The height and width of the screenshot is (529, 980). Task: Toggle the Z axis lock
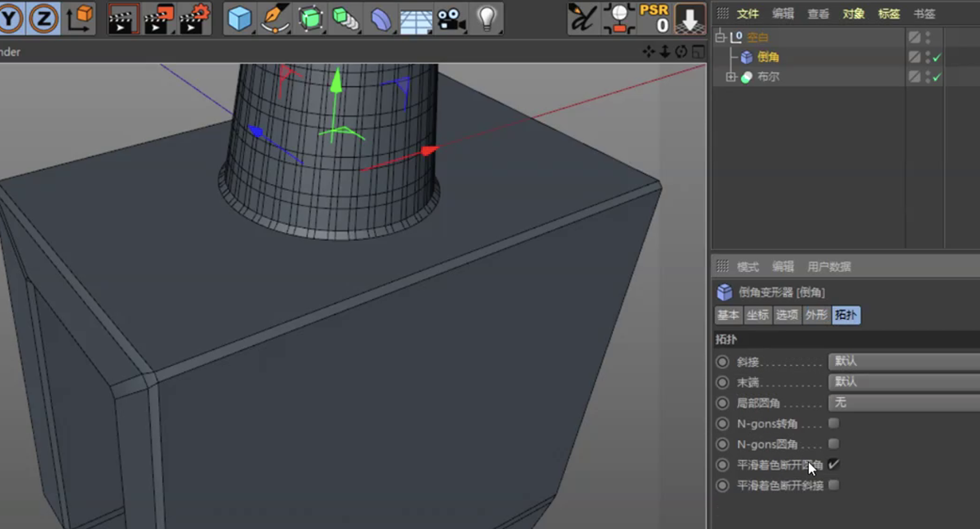(x=43, y=19)
